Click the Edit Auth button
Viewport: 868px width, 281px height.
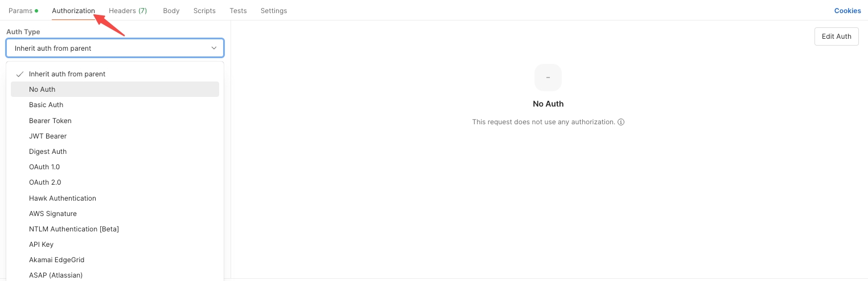836,36
